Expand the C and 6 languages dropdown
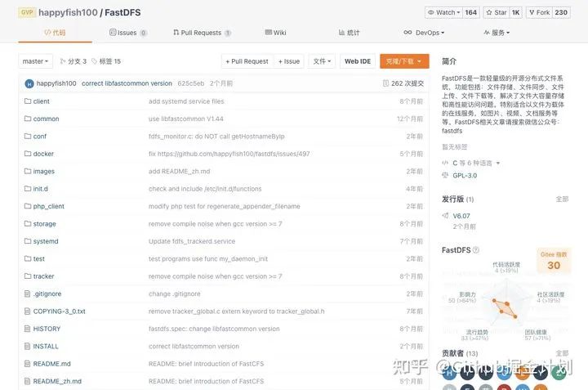This screenshot has width=588, height=390. coord(476,163)
